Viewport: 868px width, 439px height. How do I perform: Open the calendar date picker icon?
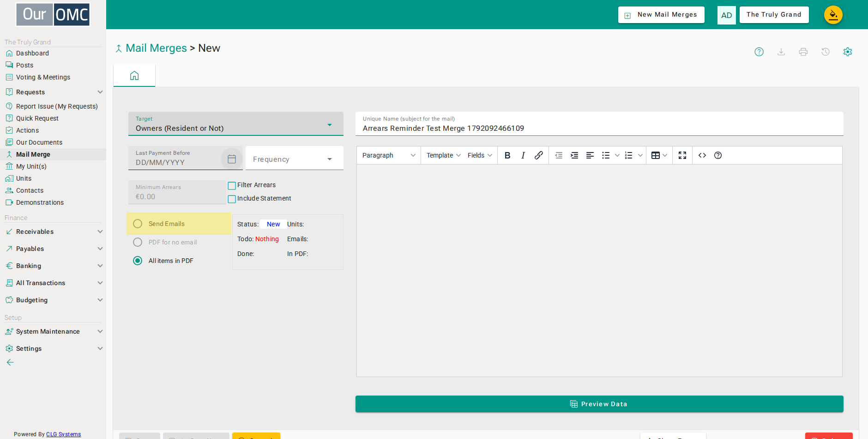[x=232, y=159]
